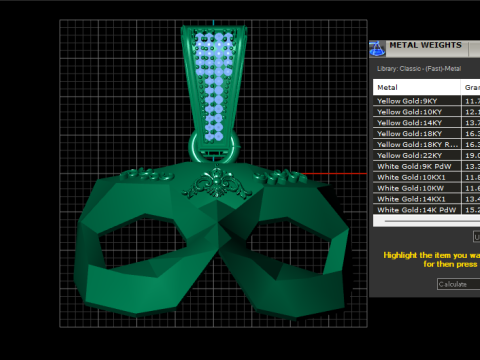This screenshot has height=360, width=480.
Task: Select White Gold:9K PdW row
Action: 426,166
